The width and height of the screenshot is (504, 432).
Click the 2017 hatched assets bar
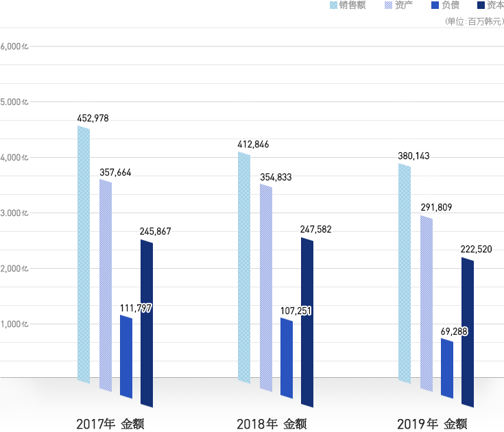pos(106,285)
